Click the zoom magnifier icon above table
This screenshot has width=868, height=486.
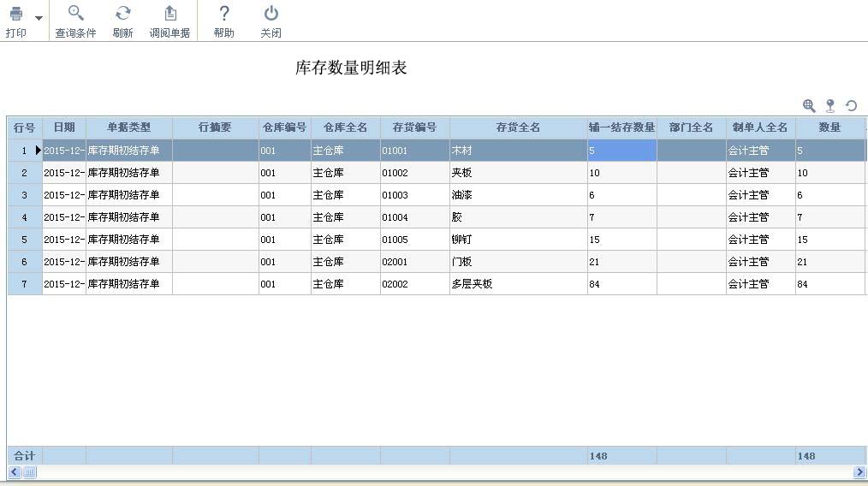(809, 105)
